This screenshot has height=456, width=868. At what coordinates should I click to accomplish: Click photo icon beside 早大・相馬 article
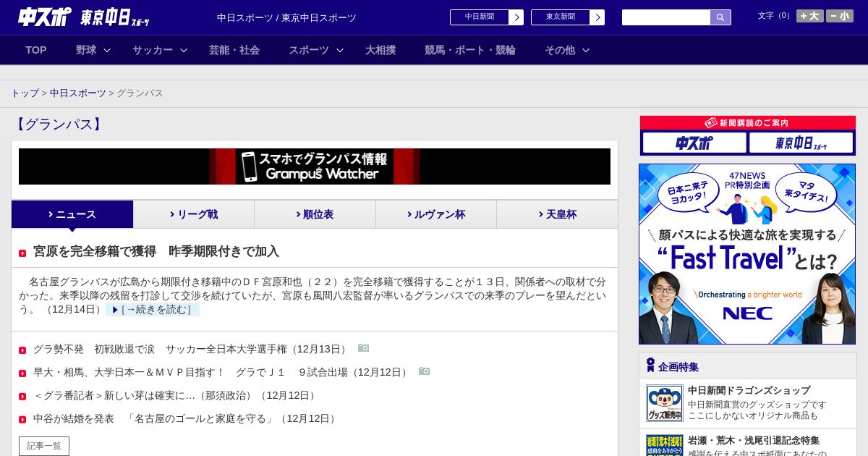click(424, 371)
